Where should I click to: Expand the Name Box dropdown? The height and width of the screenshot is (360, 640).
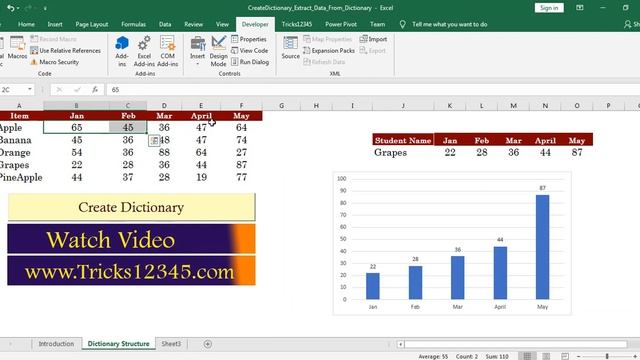point(30,89)
